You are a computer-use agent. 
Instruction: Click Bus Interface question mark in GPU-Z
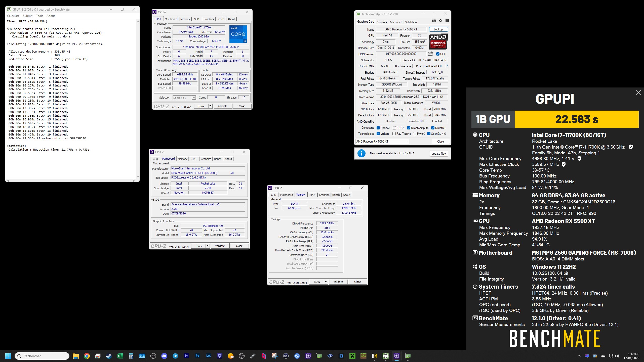447,66
